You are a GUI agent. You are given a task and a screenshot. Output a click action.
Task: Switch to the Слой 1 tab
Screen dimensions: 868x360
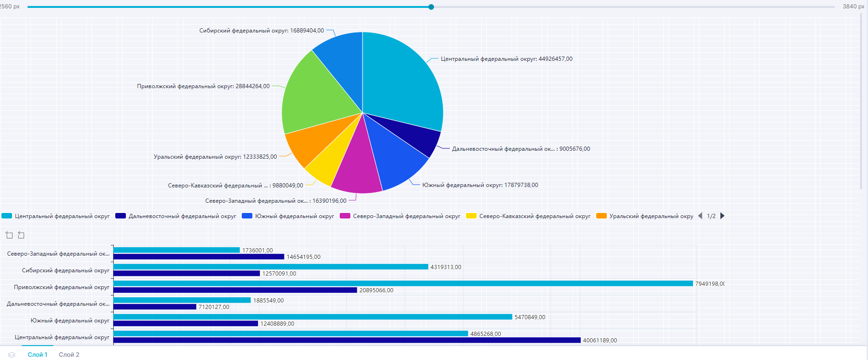38,354
